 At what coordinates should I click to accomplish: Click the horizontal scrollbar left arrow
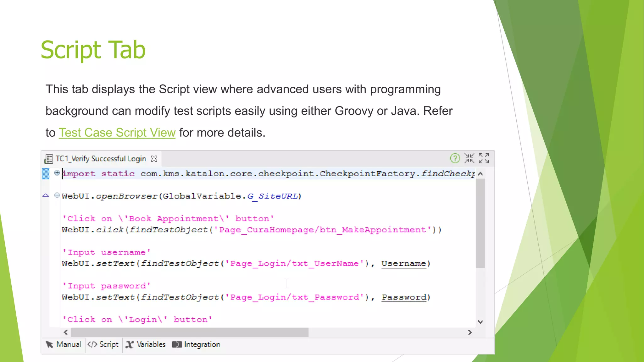coord(65,332)
